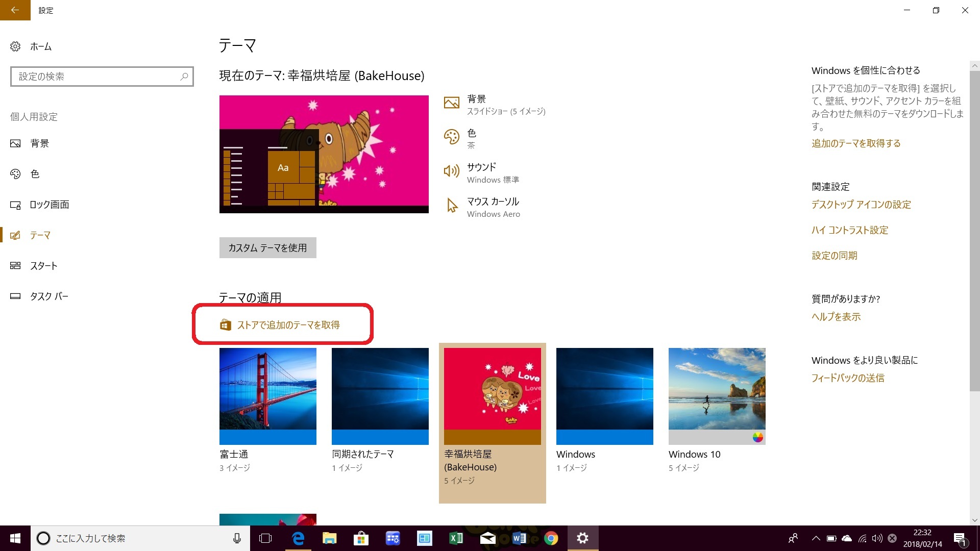The width and height of the screenshot is (980, 551).
Task: Launch Google Chrome from taskbar
Action: 551,538
